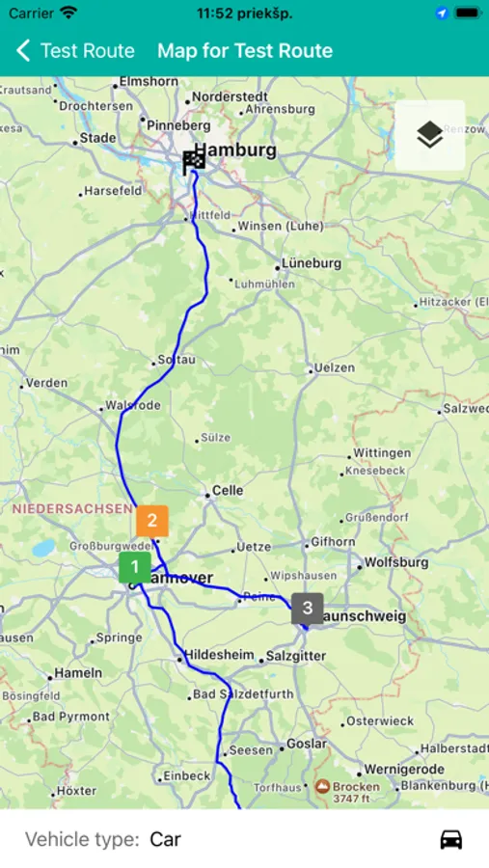The height and width of the screenshot is (868, 489).
Task: Tap the car vehicle icon
Action: tap(451, 839)
